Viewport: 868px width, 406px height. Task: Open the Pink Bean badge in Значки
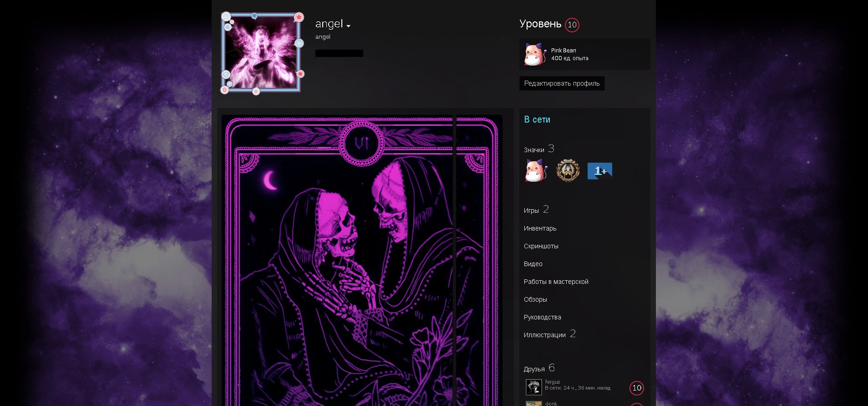click(x=535, y=171)
